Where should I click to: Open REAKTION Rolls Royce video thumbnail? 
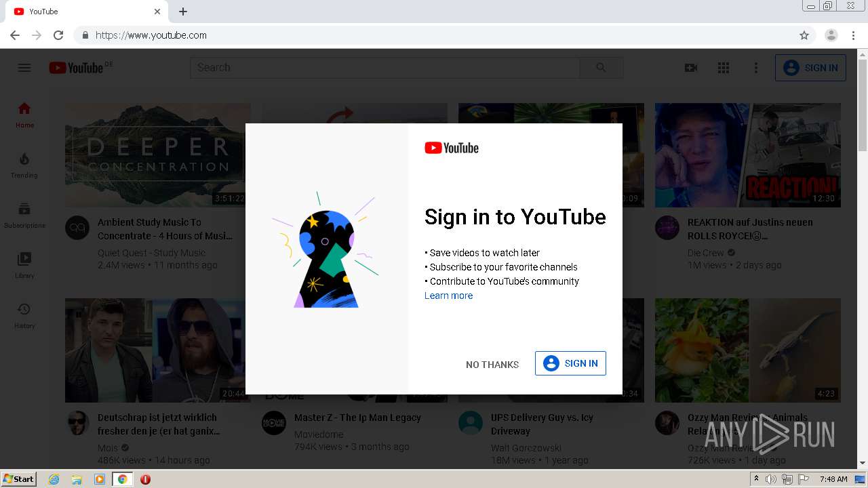pos(748,155)
